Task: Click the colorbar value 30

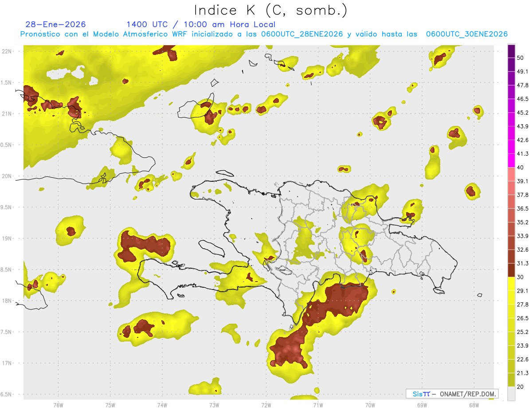Action: 521,277
